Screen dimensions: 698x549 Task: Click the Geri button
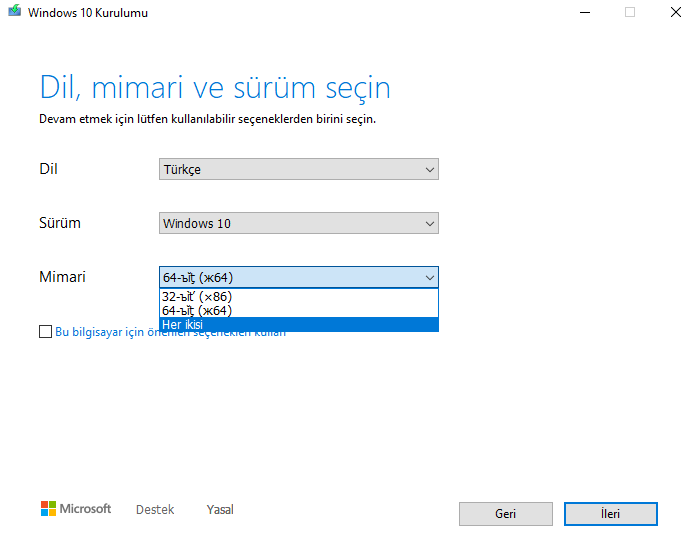pos(506,514)
